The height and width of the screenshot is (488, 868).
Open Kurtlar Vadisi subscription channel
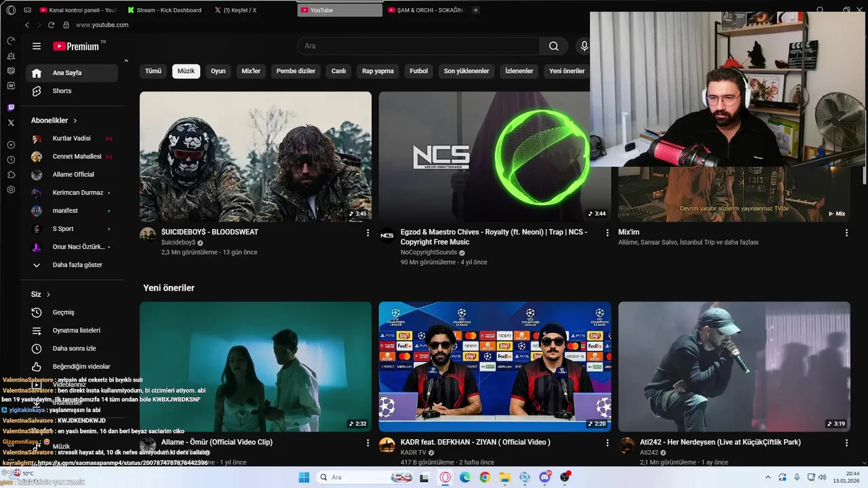[x=72, y=138]
